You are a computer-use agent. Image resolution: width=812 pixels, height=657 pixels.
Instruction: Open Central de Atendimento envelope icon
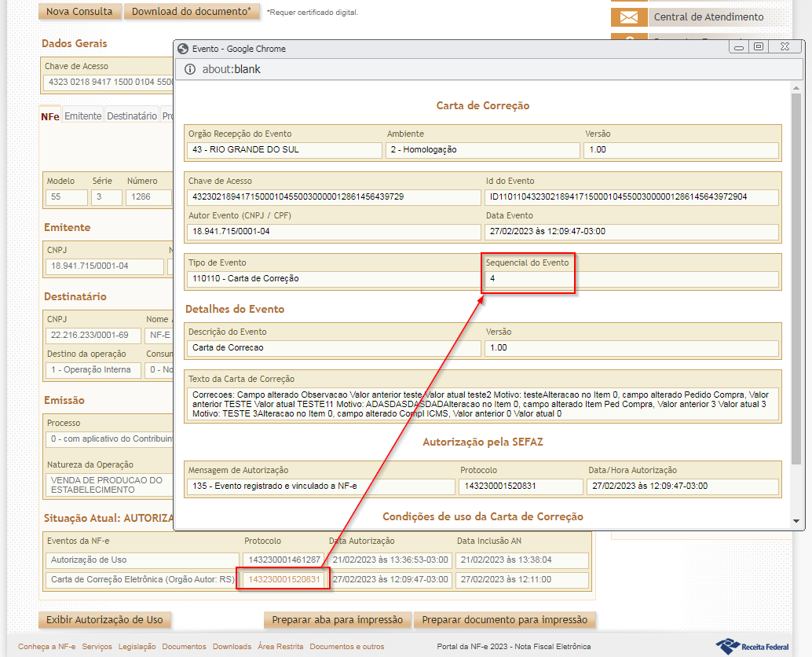(x=629, y=17)
